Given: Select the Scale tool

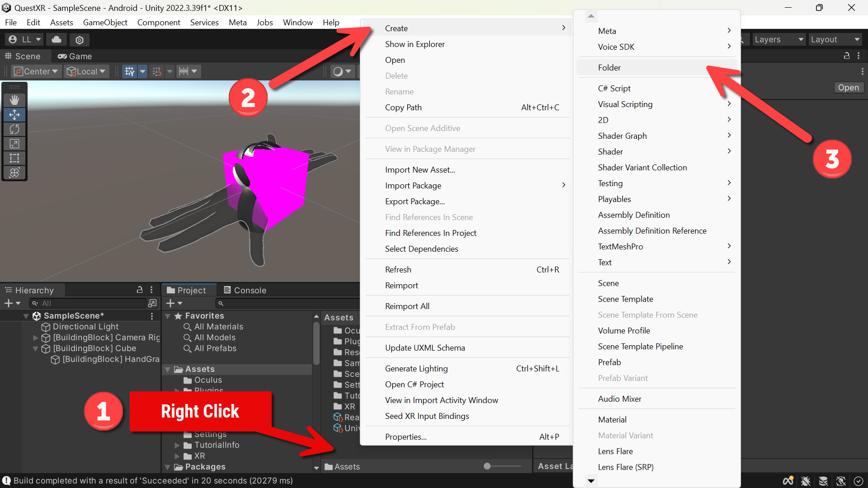Looking at the screenshot, I should click(14, 144).
